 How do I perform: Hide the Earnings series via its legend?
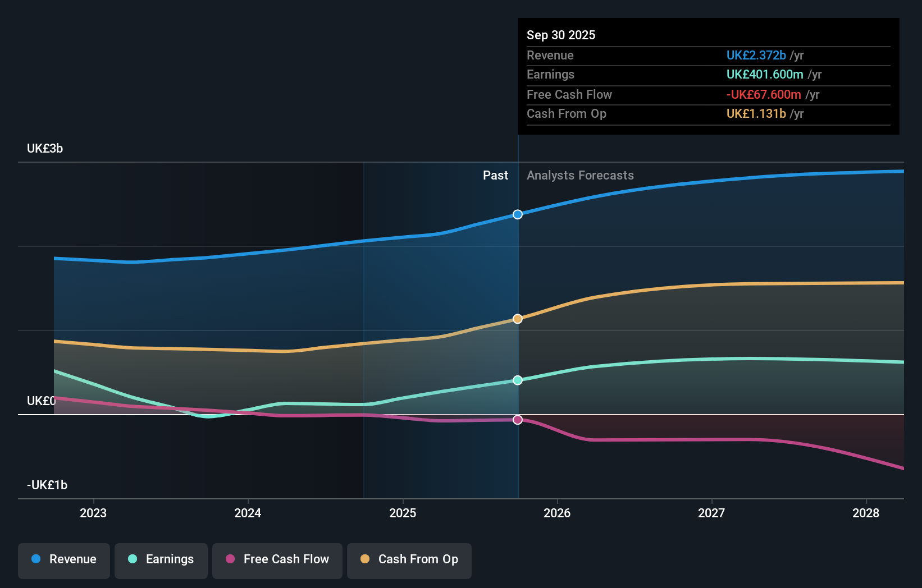[x=161, y=559]
